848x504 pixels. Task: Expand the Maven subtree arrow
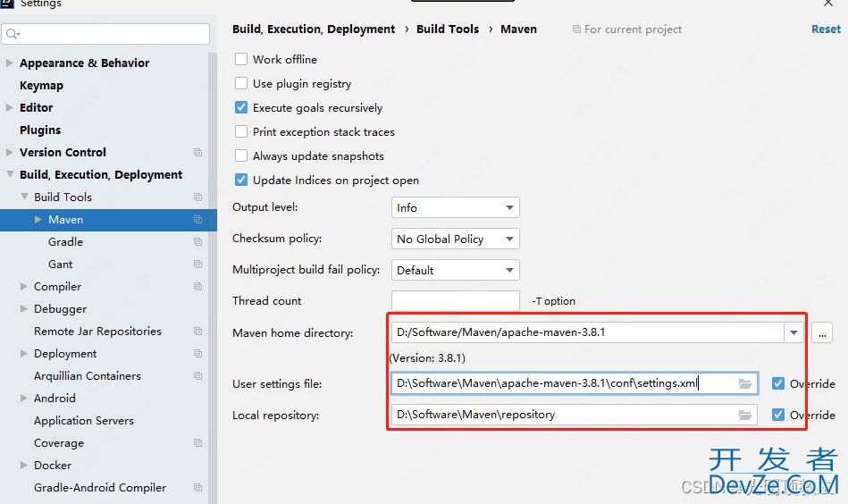[38, 220]
